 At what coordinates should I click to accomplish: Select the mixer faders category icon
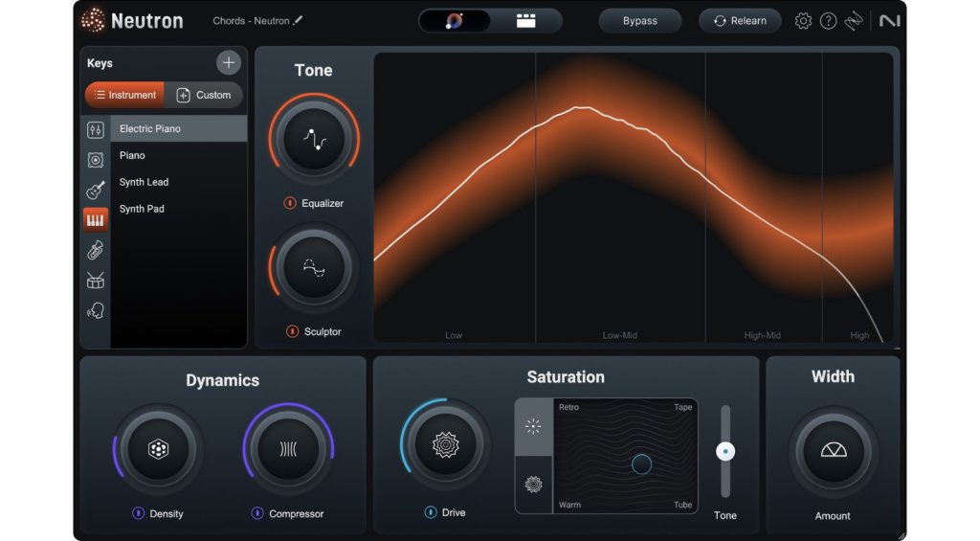point(96,129)
